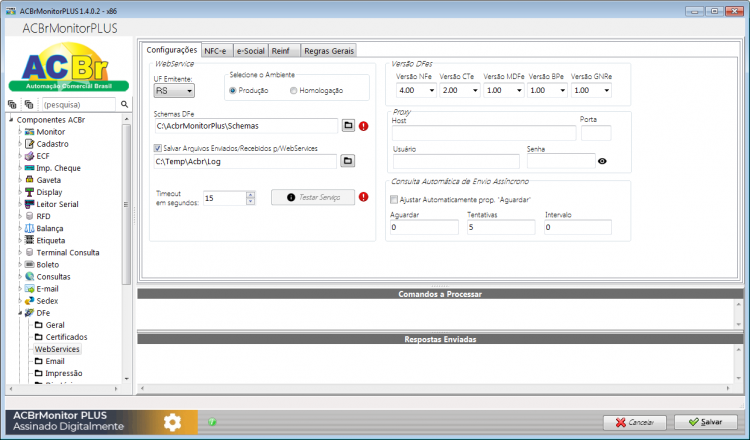The image size is (750, 440).
Task: Click the Sedex icon in tree
Action: pos(30,301)
